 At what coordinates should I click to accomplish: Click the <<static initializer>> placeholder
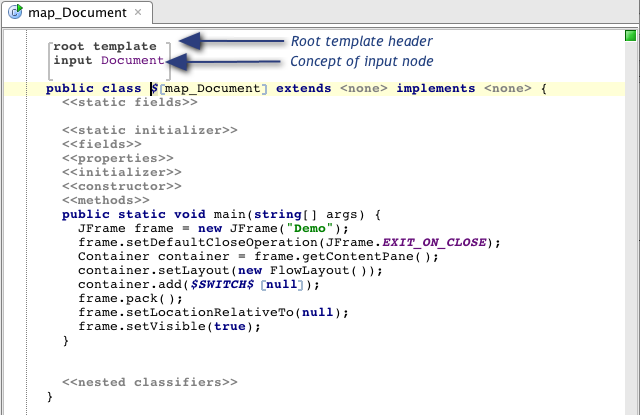[x=150, y=130]
